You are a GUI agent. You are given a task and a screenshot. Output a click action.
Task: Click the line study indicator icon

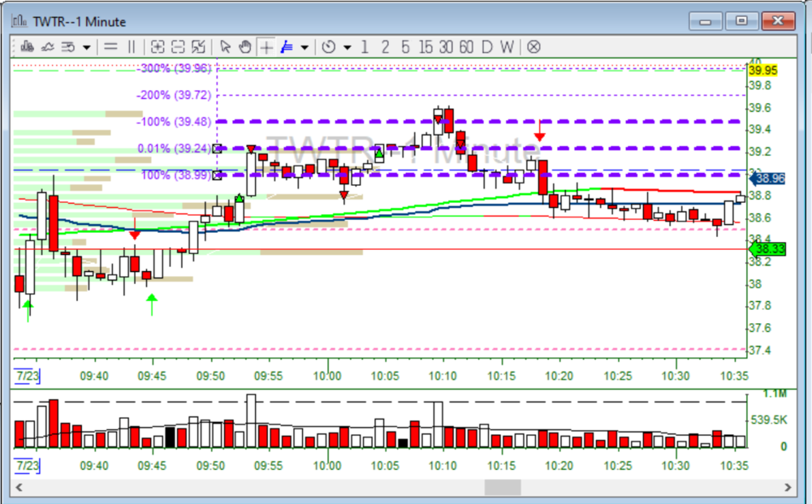48,47
